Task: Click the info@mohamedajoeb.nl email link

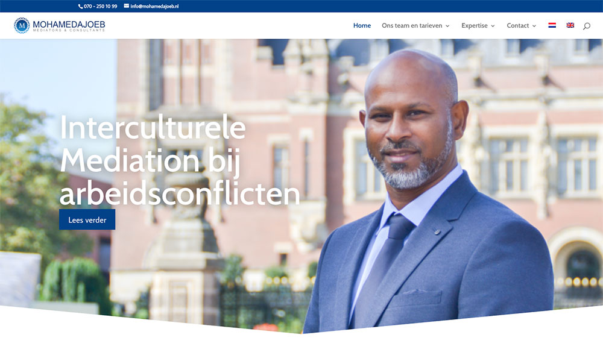Action: point(154,6)
